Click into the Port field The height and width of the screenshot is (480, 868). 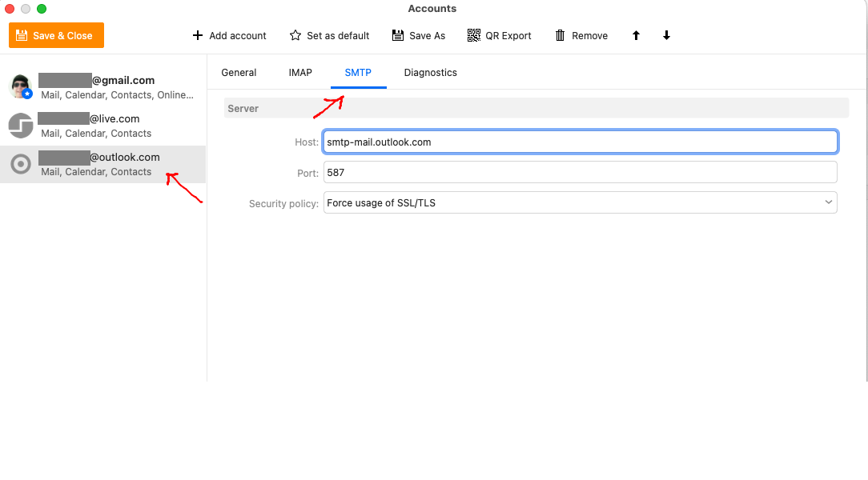point(581,173)
